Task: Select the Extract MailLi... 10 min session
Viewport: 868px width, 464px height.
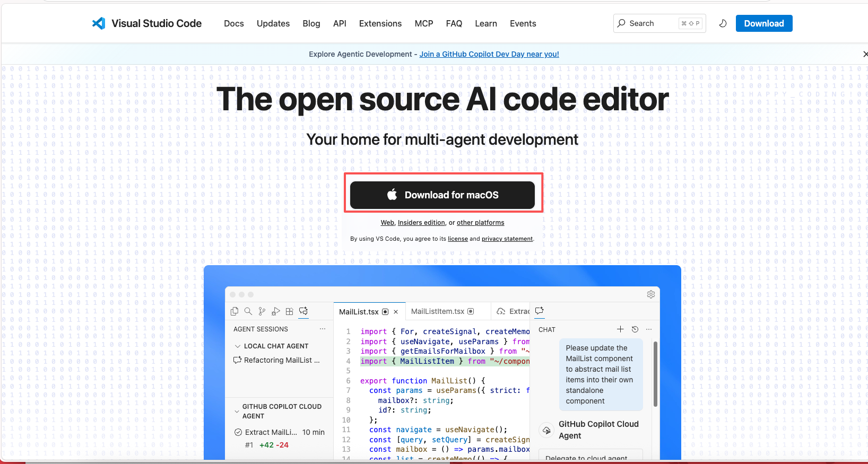Action: (x=280, y=432)
